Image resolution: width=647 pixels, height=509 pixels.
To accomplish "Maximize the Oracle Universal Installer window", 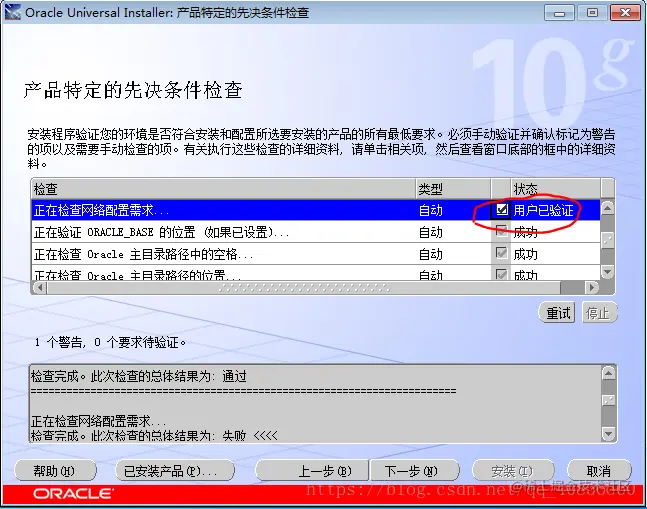I will point(592,13).
